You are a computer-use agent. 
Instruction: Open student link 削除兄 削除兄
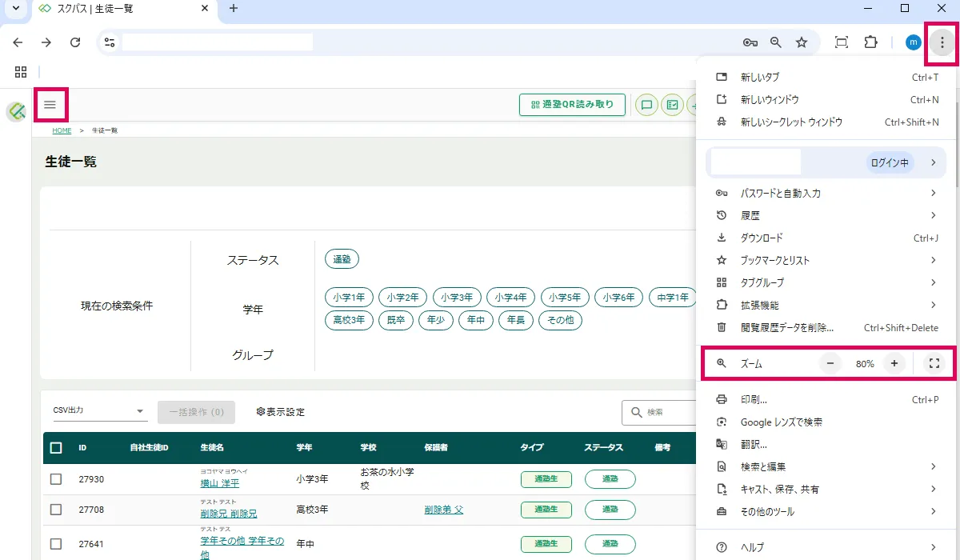(x=229, y=514)
